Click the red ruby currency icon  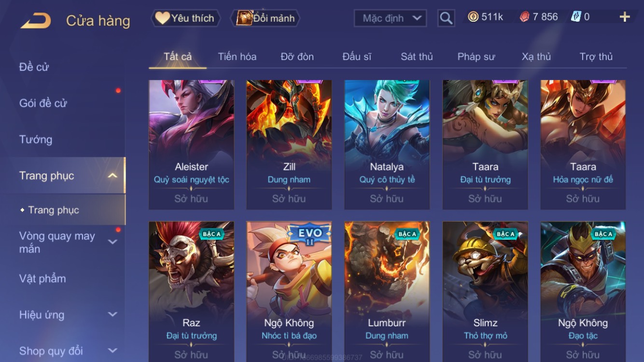tap(524, 17)
